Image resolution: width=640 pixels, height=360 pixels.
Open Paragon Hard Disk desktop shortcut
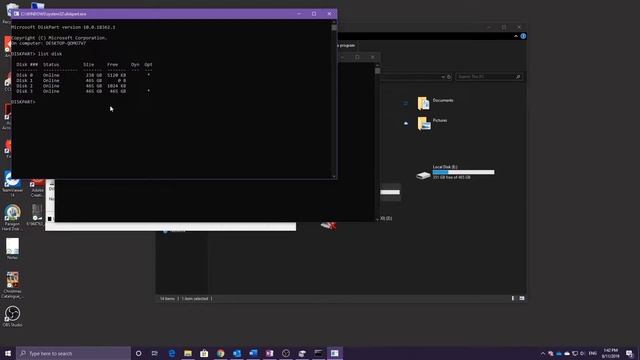pos(12,217)
